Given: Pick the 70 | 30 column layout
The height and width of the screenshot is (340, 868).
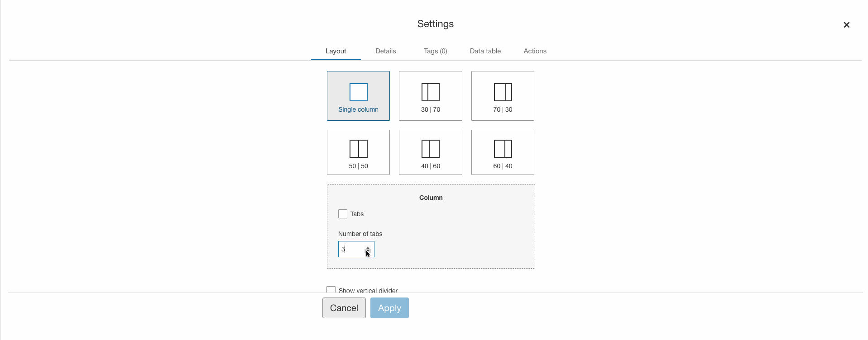Looking at the screenshot, I should [x=503, y=96].
